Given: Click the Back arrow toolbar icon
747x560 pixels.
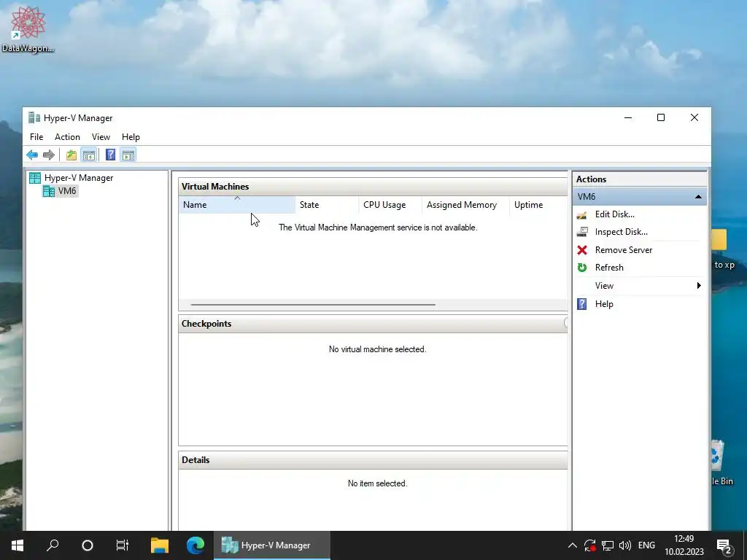Looking at the screenshot, I should coord(32,155).
